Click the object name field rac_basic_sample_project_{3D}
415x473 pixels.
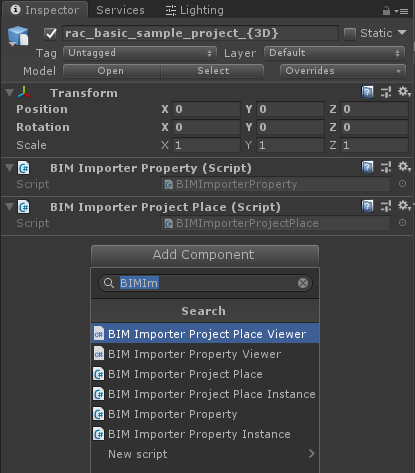pos(200,33)
